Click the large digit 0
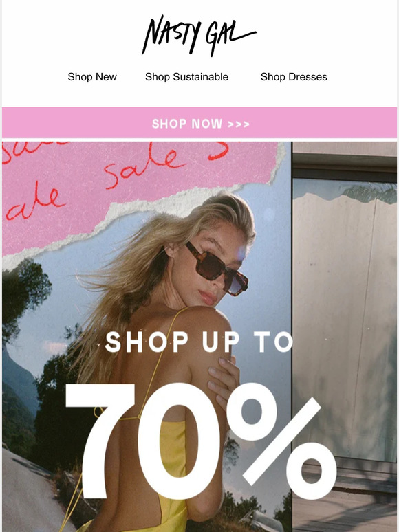 [x=180, y=441]
